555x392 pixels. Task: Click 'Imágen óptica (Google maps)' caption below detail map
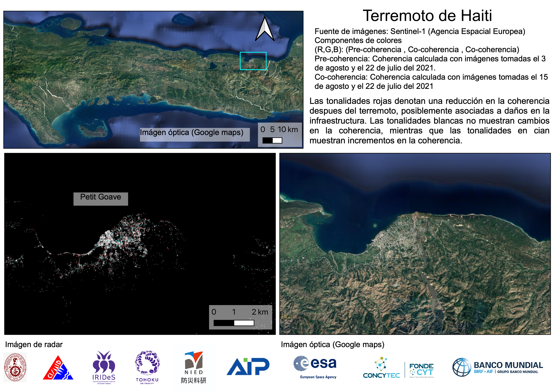pyautogui.click(x=333, y=344)
